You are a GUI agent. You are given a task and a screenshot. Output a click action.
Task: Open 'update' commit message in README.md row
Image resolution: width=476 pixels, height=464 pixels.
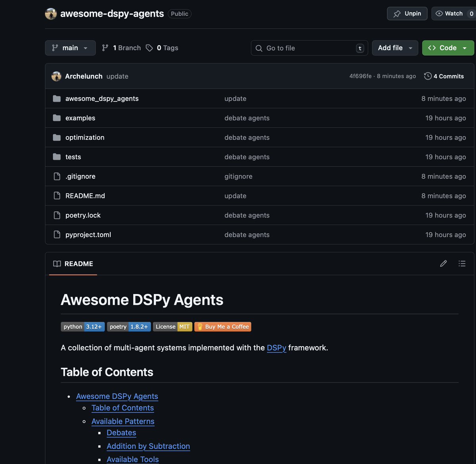[235, 196]
